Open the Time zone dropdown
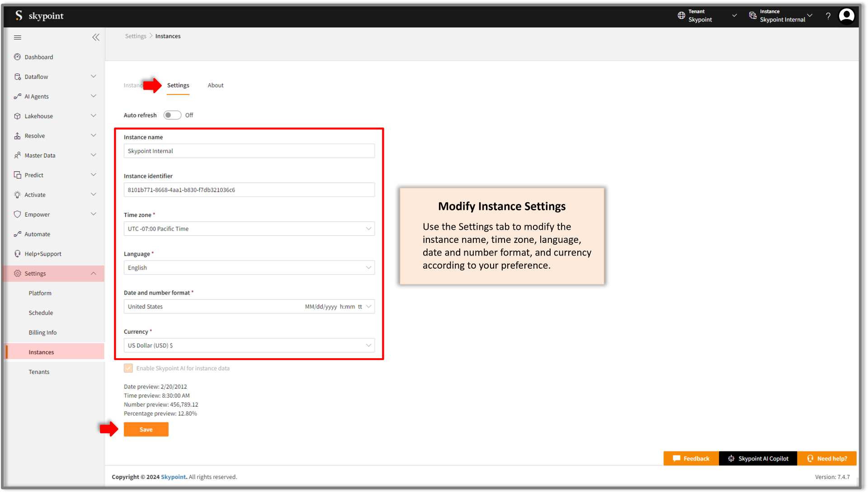 coord(249,229)
